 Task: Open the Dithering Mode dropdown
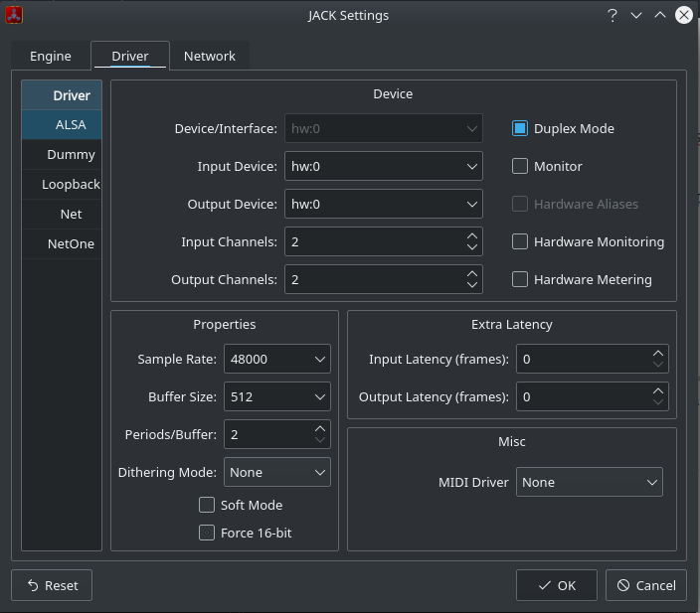[x=277, y=472]
